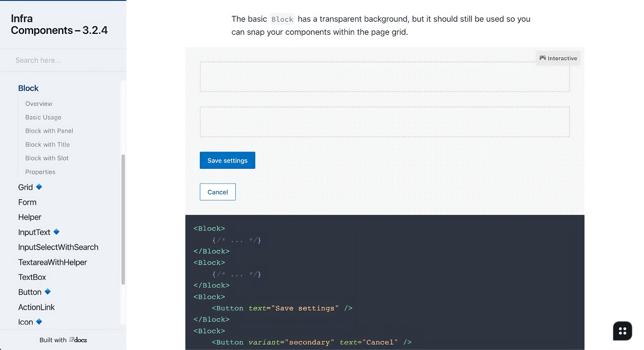Viewport: 644px width, 350px height.
Task: Expand the Form section
Action: (27, 202)
